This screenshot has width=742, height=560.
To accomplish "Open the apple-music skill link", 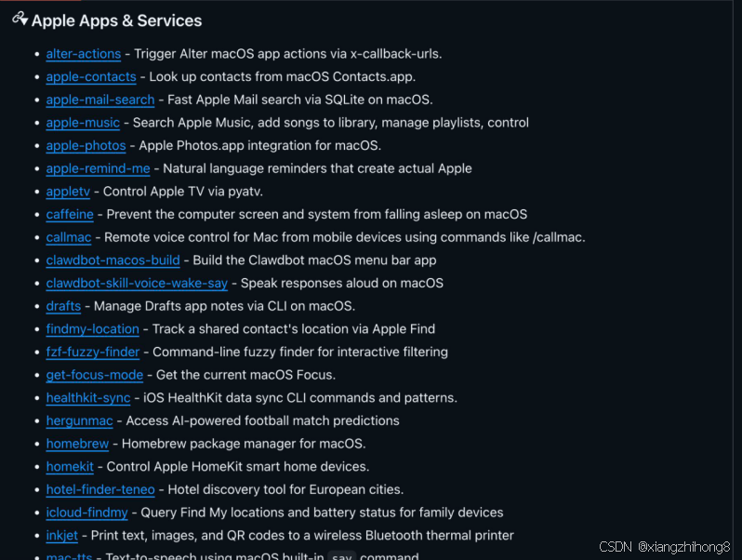I will (83, 123).
